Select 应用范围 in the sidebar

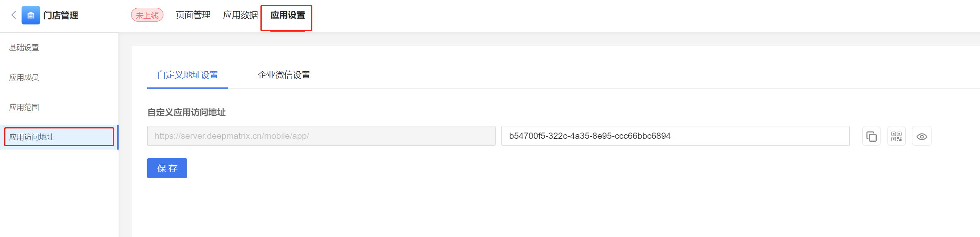click(x=24, y=107)
